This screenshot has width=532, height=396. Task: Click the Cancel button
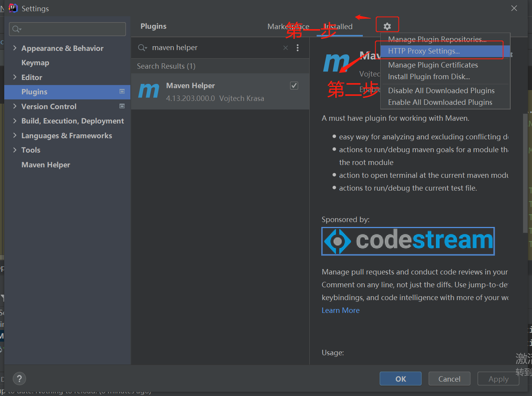(x=449, y=379)
